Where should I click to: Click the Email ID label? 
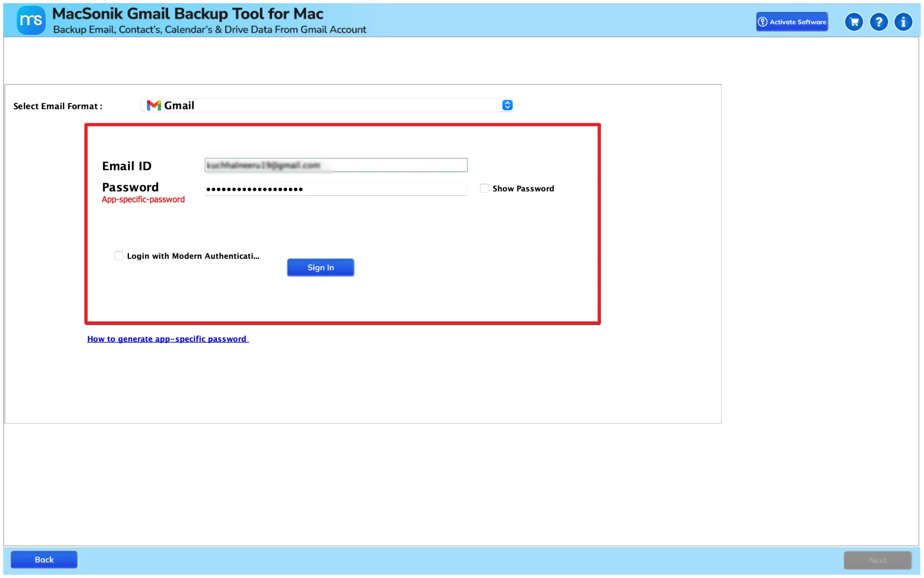point(127,166)
